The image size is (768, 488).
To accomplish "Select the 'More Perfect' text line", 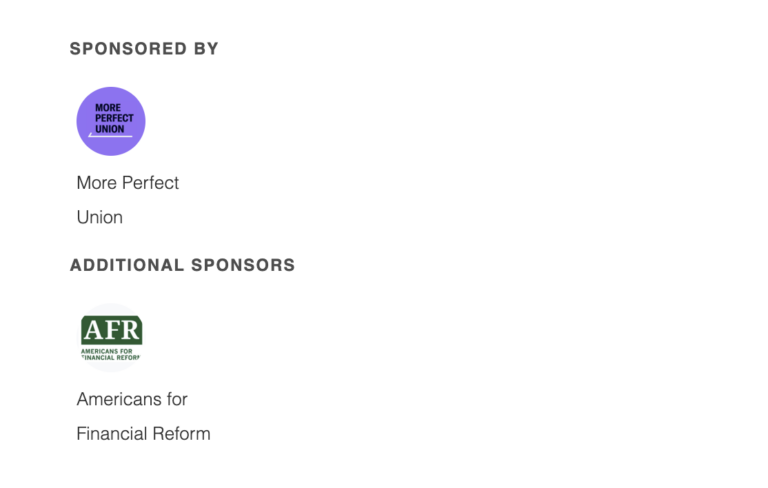I will [127, 182].
